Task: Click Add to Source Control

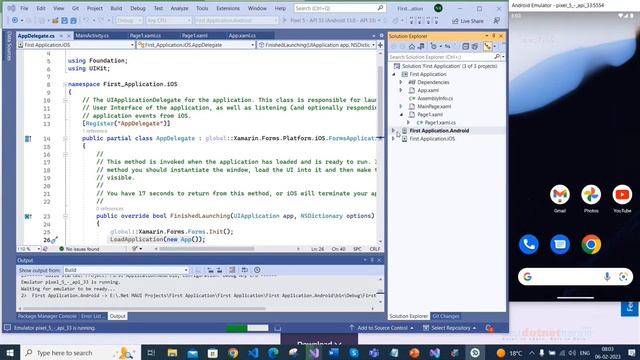Action: (x=381, y=328)
